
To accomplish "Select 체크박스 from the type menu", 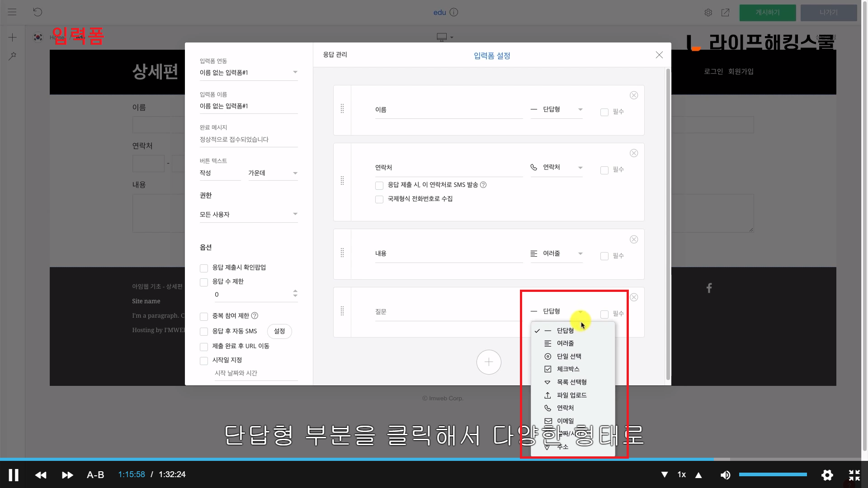I will click(568, 369).
